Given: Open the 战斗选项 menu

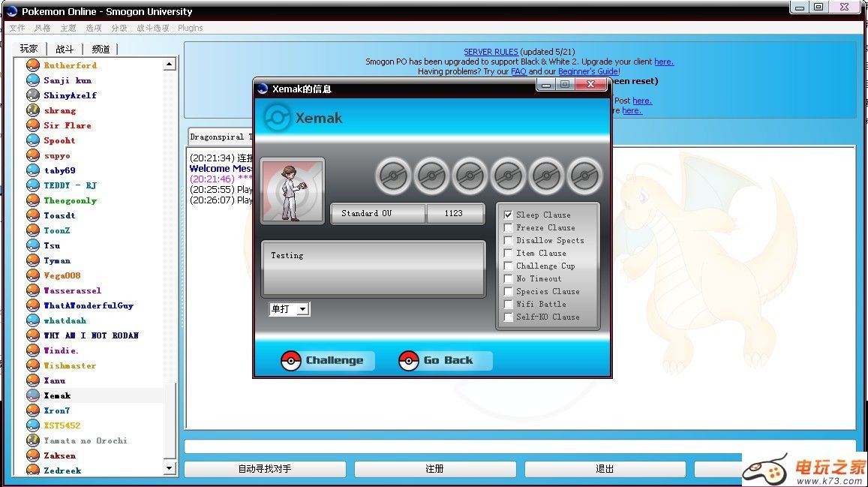Looking at the screenshot, I should click(152, 28).
